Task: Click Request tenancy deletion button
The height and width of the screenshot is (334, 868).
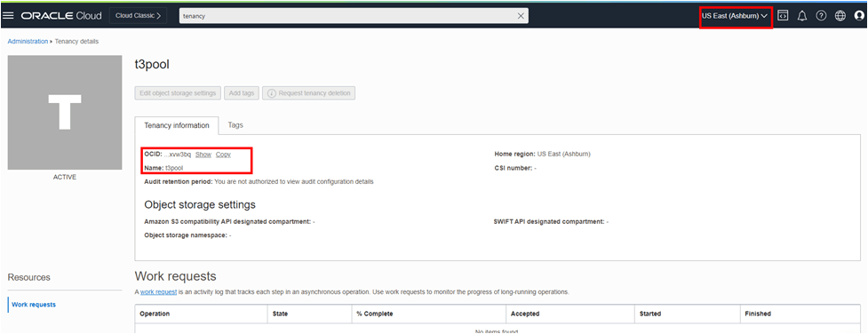Action: [x=309, y=93]
